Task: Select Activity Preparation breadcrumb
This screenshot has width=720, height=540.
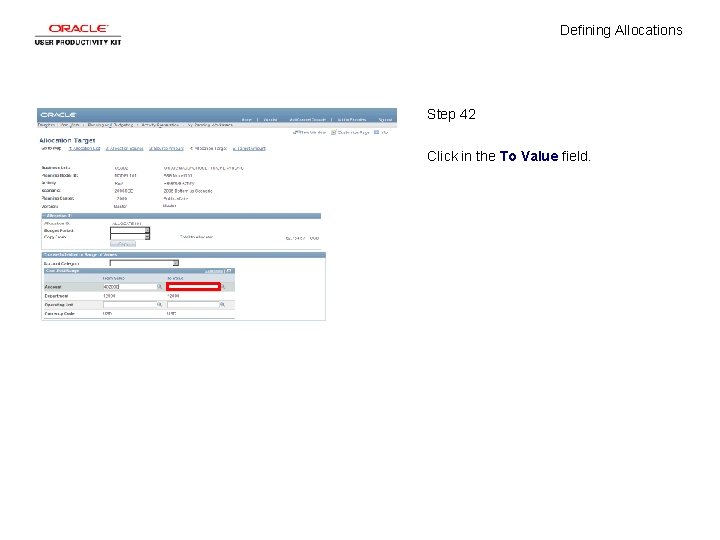Action: click(160, 125)
